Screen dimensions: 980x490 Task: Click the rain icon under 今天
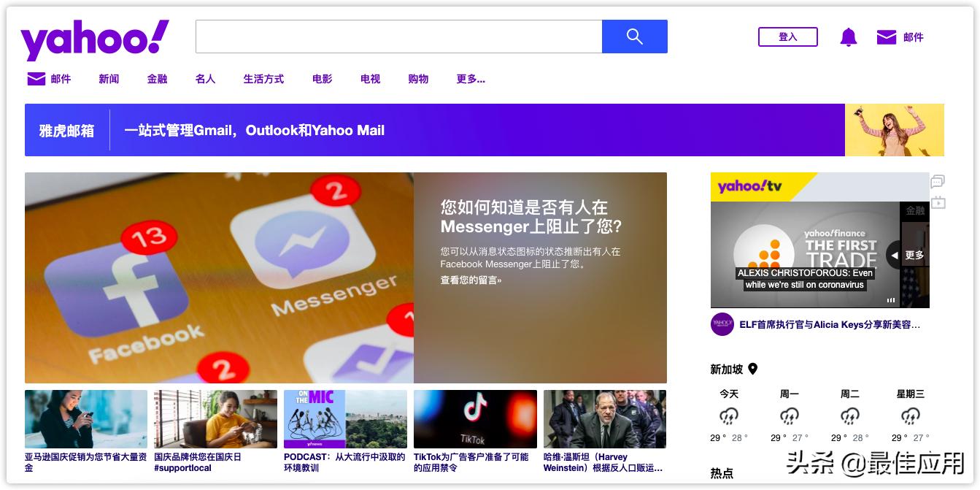pyautogui.click(x=729, y=416)
